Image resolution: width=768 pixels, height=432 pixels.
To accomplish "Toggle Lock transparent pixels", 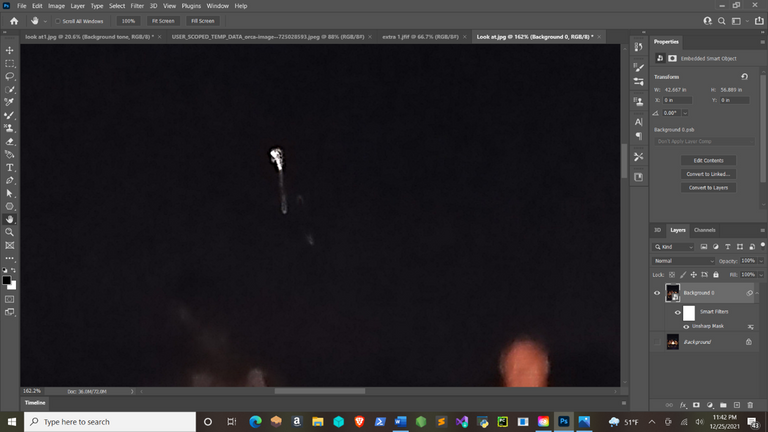I will point(672,275).
